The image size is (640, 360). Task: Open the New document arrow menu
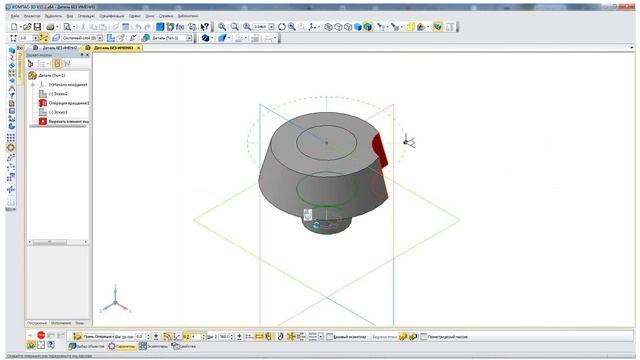click(21, 27)
